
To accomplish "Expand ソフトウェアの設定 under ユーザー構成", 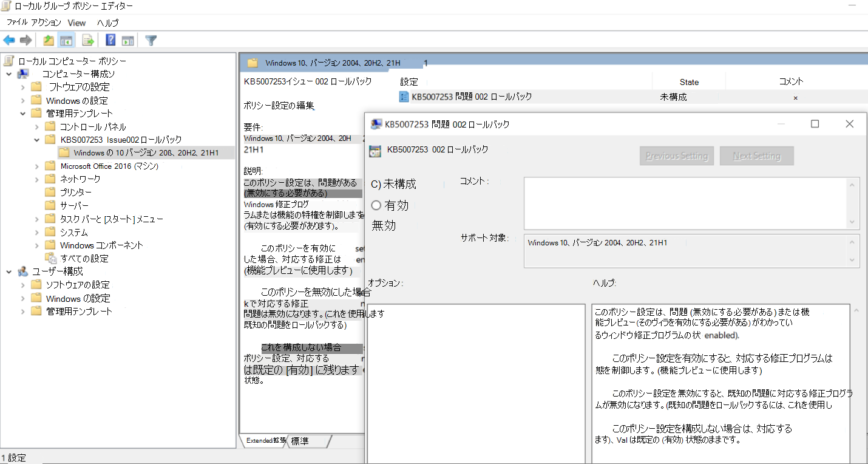I will click(x=23, y=285).
